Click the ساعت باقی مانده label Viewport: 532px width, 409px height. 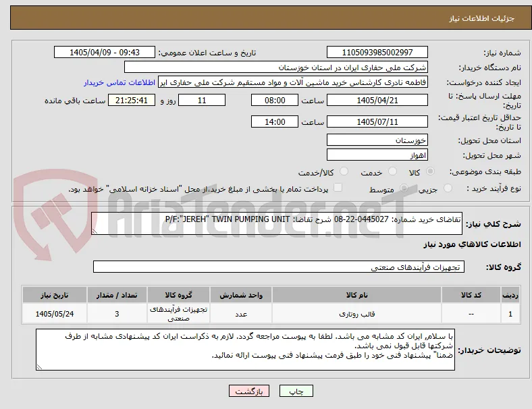pos(75,101)
